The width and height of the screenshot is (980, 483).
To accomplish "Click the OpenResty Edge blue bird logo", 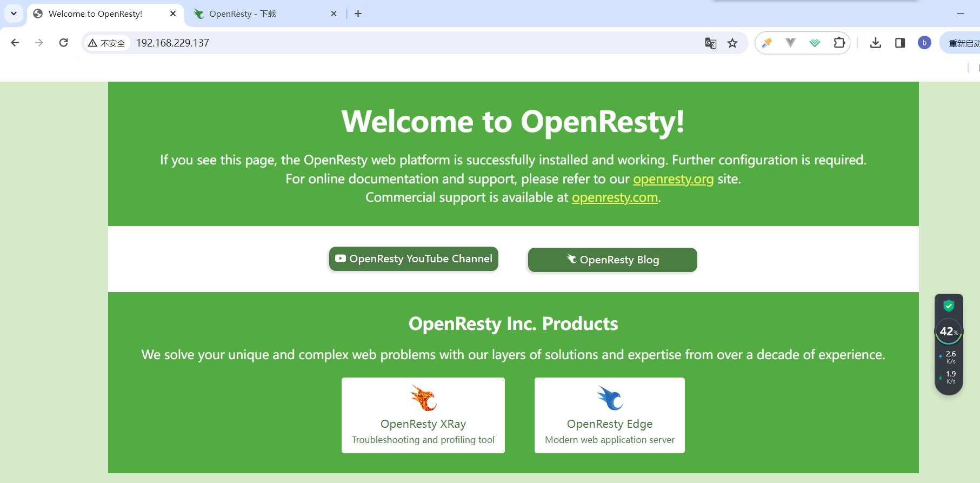I will pos(610,398).
